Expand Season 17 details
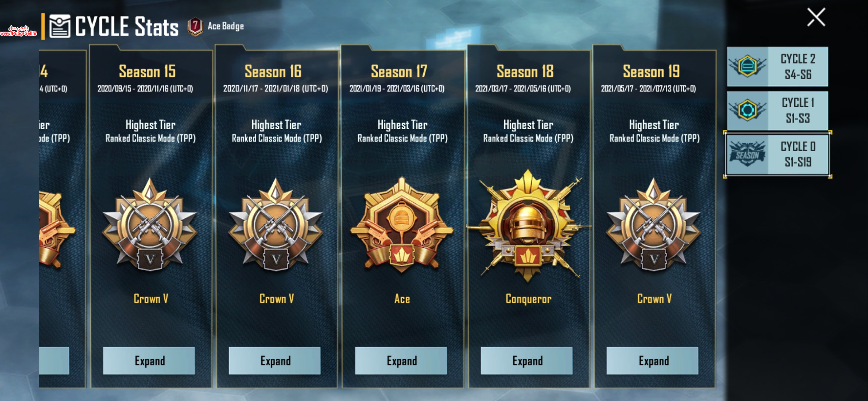 (x=401, y=361)
